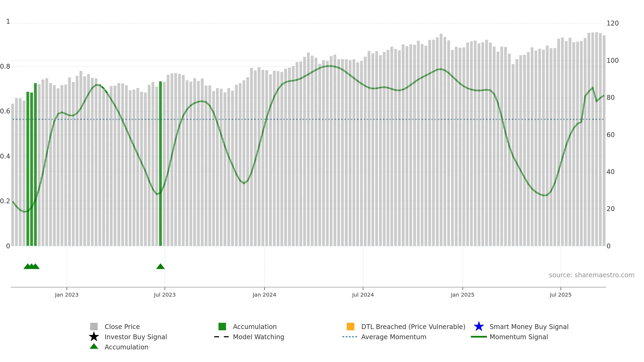
Task: Click the orange DTL Breached legend square
Action: pos(350,327)
